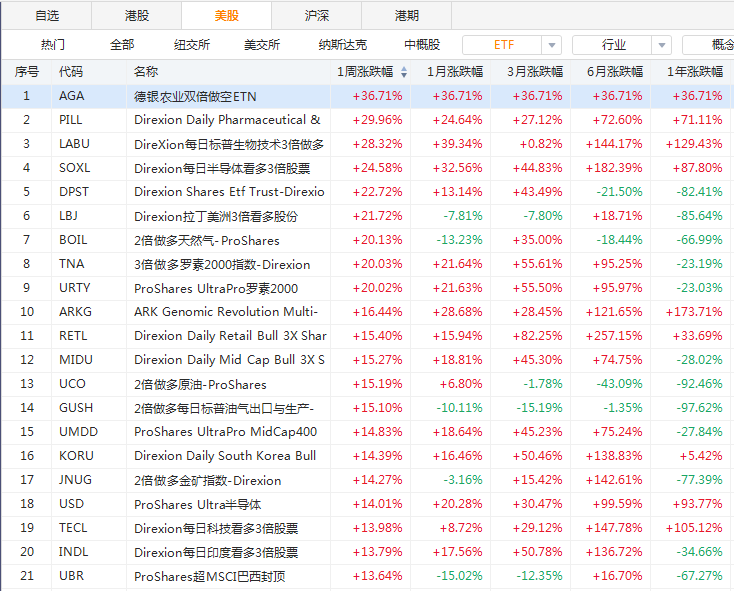Click BOIL 3-month value +35.00%
Screen dimensions: 734x591
537,240
